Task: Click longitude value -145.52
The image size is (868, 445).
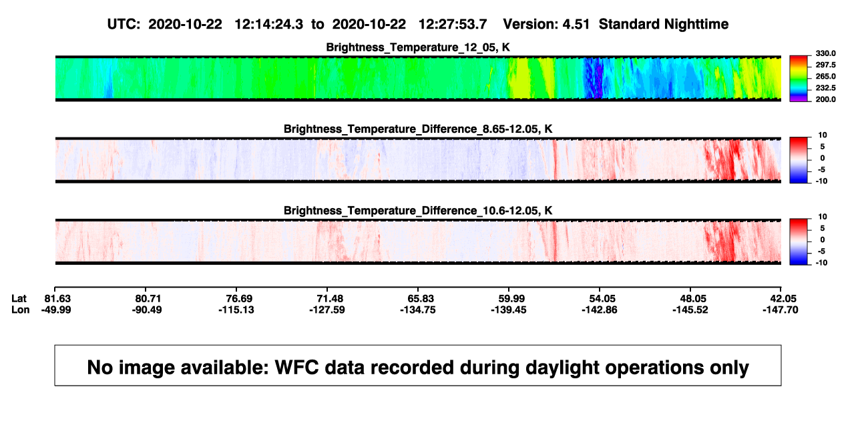Action: 690,309
